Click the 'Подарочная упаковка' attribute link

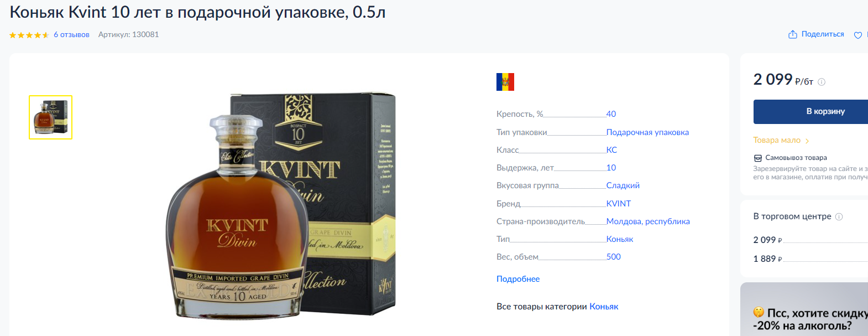[x=647, y=132]
